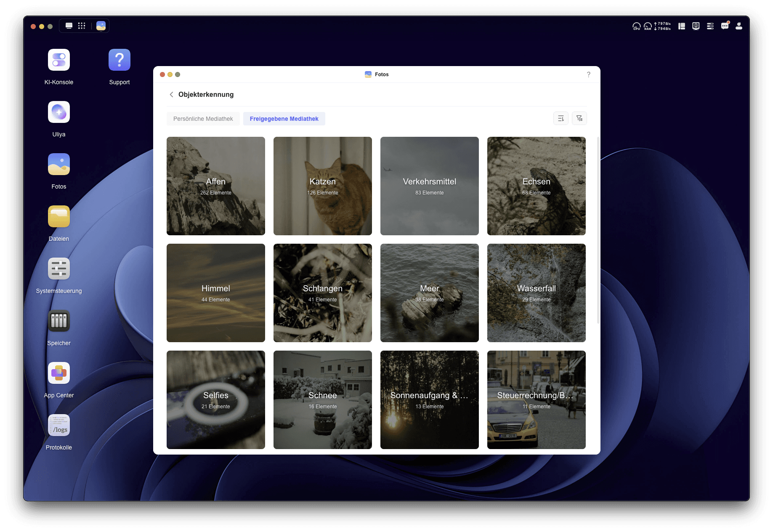Open the Dateien file manager icon
Screen dimensions: 773x532
tap(59, 216)
